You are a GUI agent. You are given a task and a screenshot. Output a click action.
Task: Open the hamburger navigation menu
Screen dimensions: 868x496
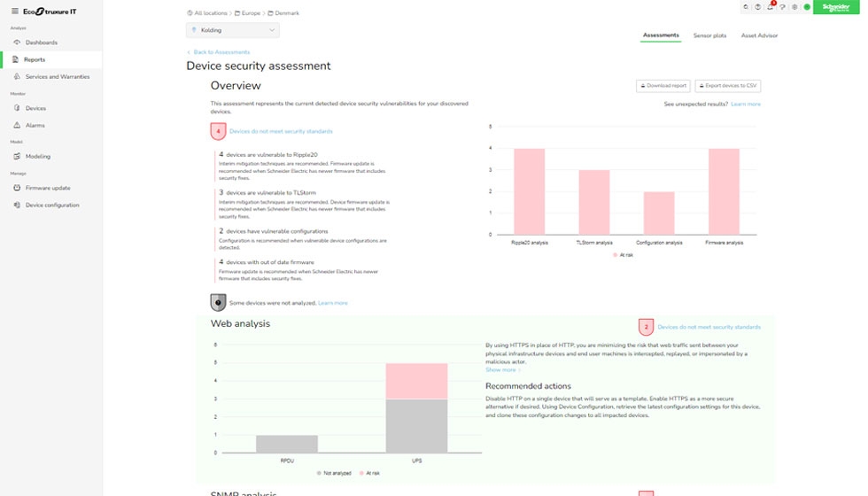[x=14, y=11]
